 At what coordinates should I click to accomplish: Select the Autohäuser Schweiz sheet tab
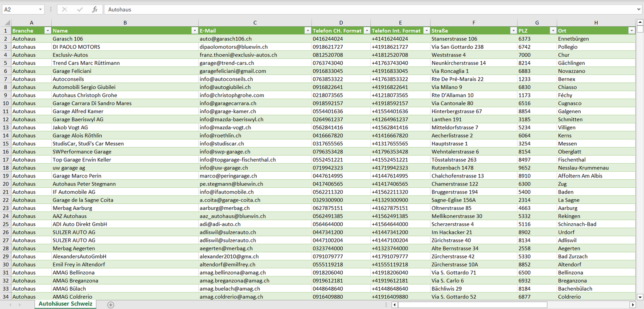[x=66, y=304]
